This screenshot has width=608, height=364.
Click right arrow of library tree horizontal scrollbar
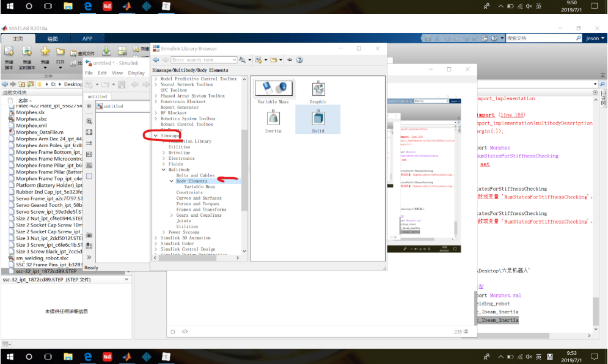click(x=238, y=257)
